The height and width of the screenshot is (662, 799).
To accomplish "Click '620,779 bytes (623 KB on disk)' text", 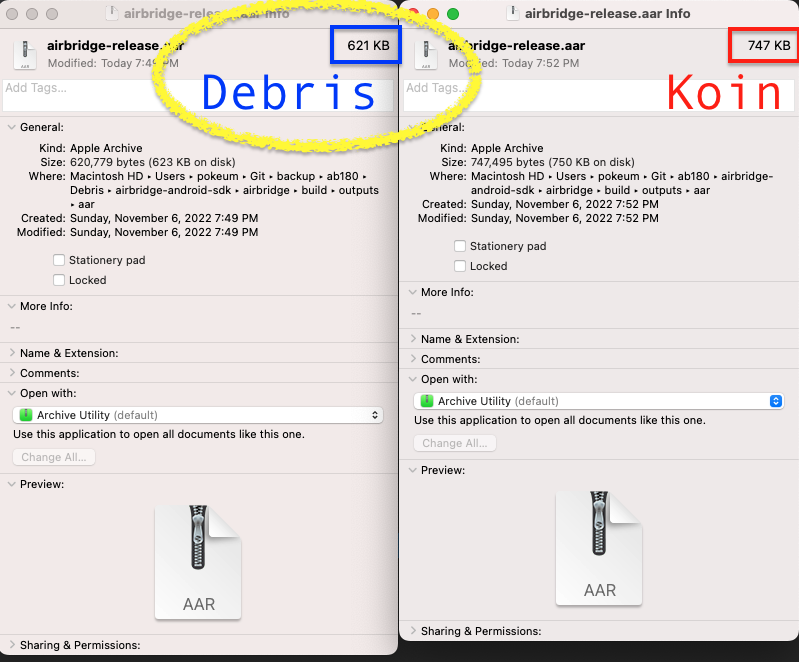I will tap(153, 162).
